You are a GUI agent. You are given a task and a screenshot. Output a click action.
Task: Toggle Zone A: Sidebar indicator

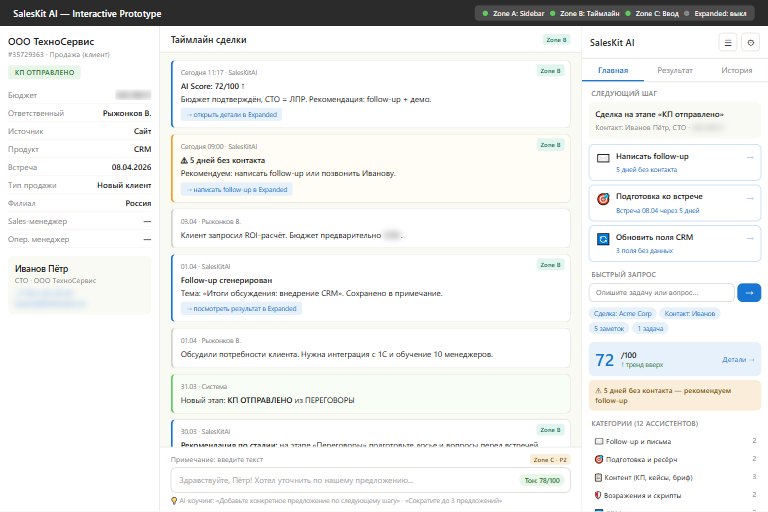[513, 13]
